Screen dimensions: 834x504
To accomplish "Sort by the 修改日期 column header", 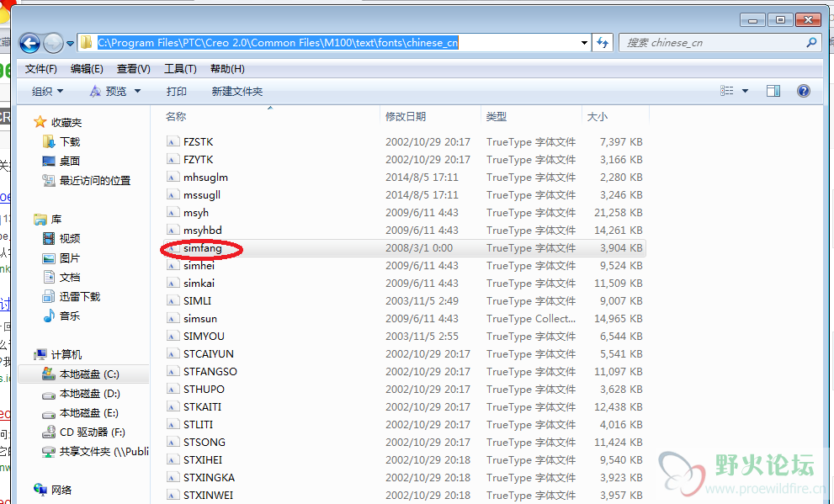I will click(406, 116).
